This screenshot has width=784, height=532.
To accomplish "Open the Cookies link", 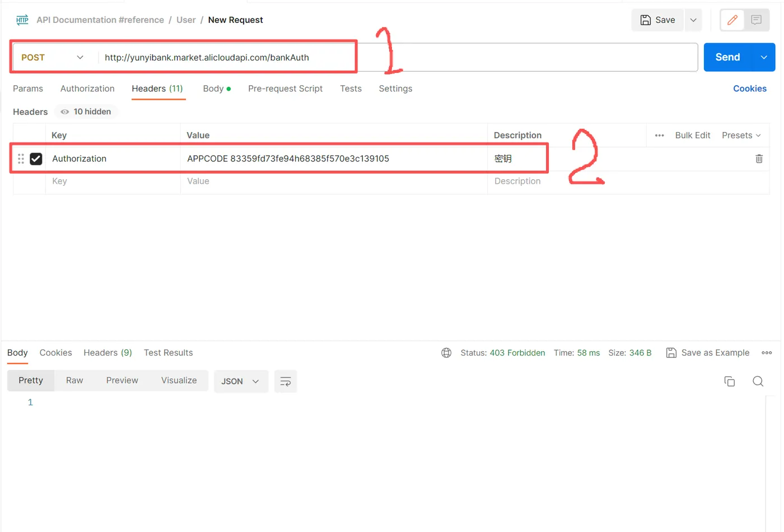I will point(749,88).
